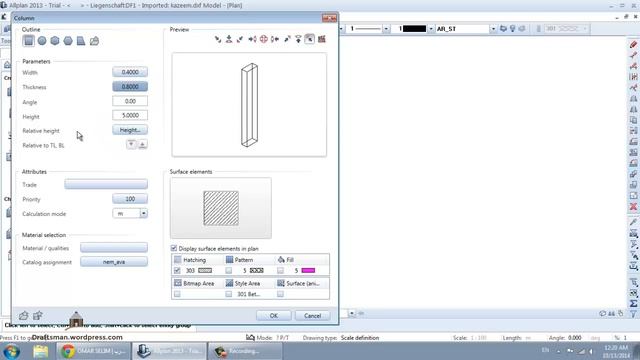Select the circular column outline
This screenshot has height=360, width=640.
(42, 41)
